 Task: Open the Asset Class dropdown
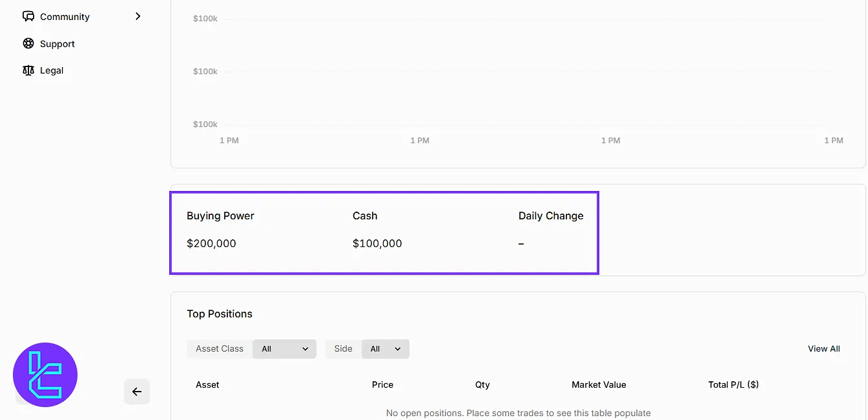pyautogui.click(x=284, y=349)
